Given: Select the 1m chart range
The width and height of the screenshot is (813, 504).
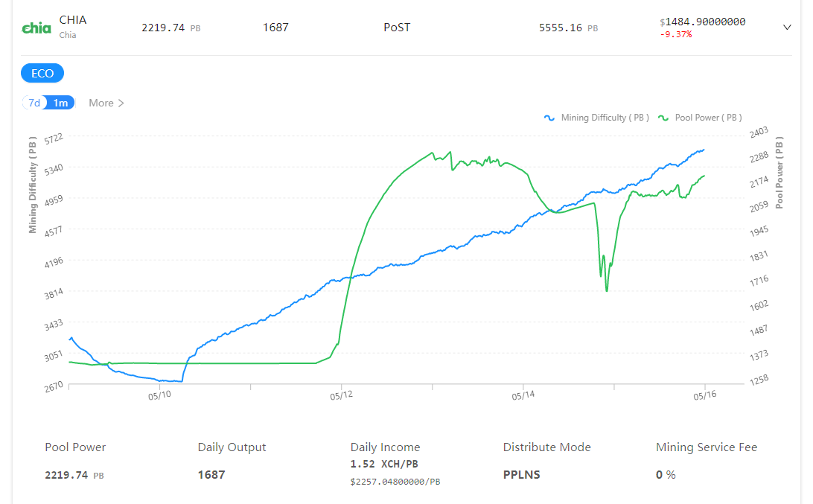Looking at the screenshot, I should (60, 103).
